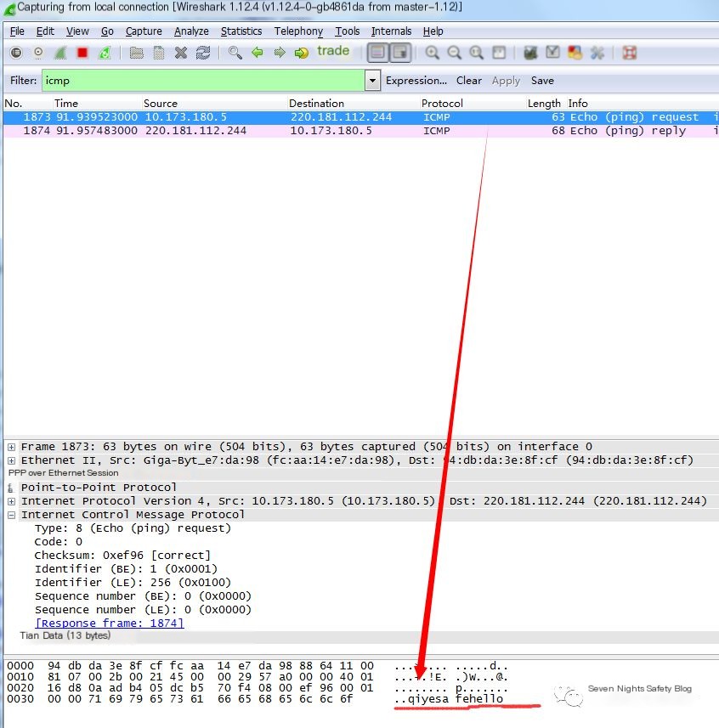This screenshot has width=719, height=728.
Task: Open the Edit menu
Action: click(x=45, y=31)
